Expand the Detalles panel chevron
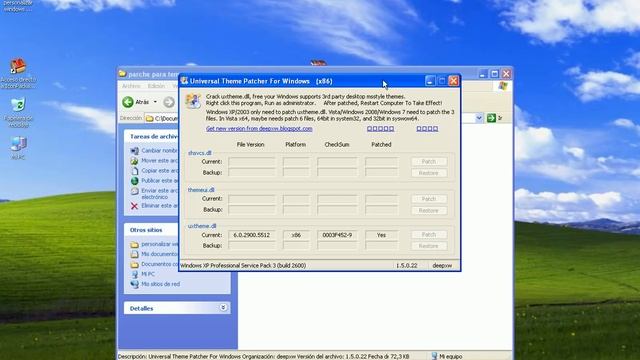This screenshot has width=640, height=360. click(x=223, y=308)
